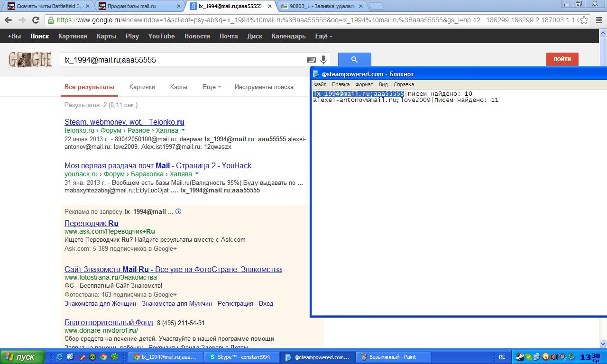
Task: Click the ad info icon beside 'Реклама по запросу'
Action: 178,212
